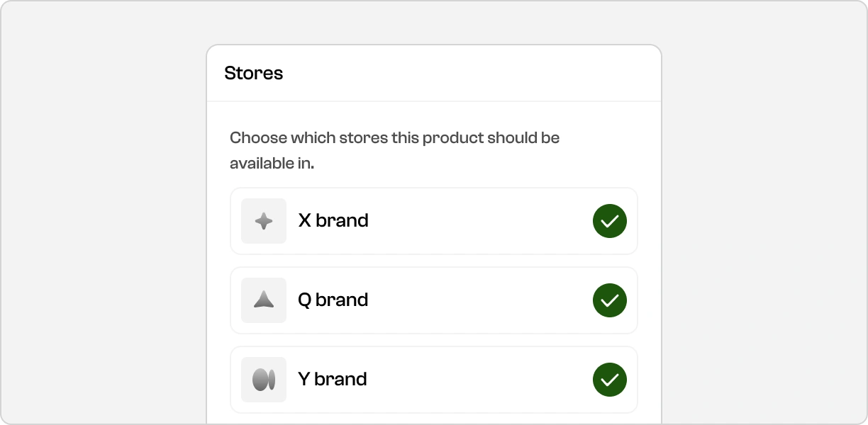Select the 'Q brand' label text

(333, 300)
